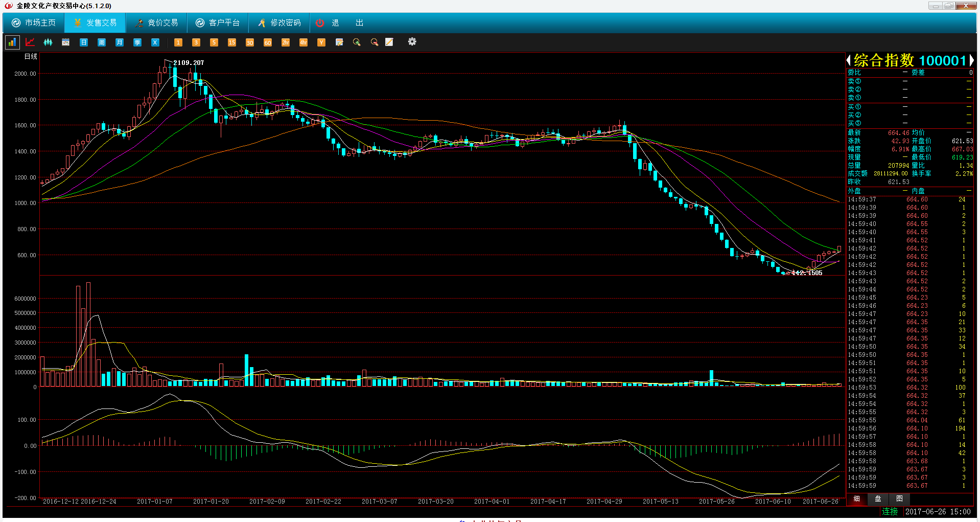The height and width of the screenshot is (522, 980).
Task: Go to previous index with left arrow
Action: pyautogui.click(x=849, y=60)
